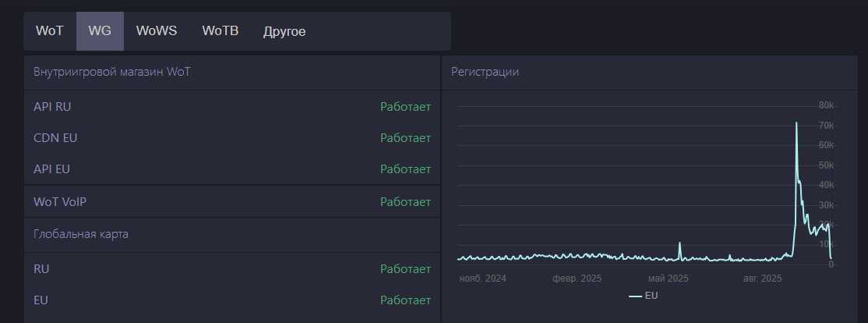Open the WoT VoIP service entry
The height and width of the screenshot is (323, 868).
tap(60, 202)
